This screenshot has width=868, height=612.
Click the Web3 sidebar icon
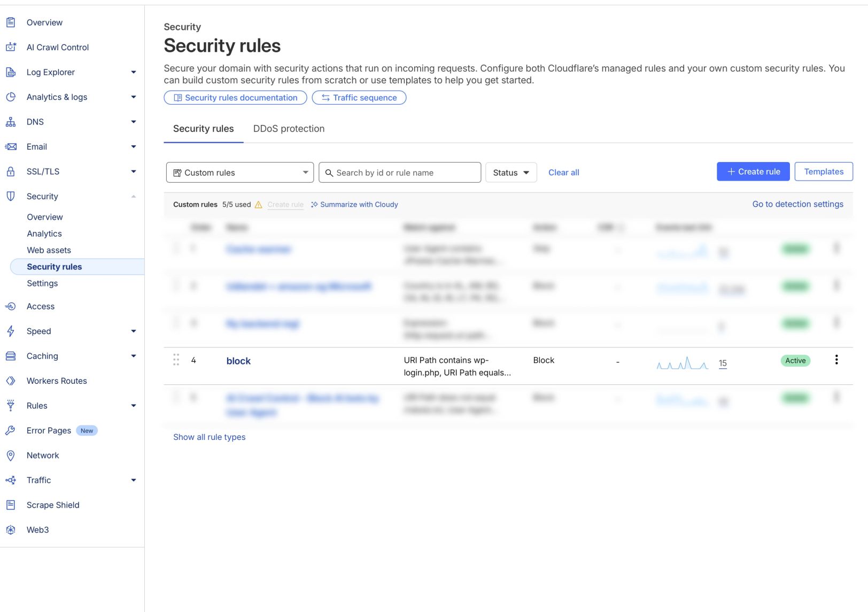(x=11, y=530)
